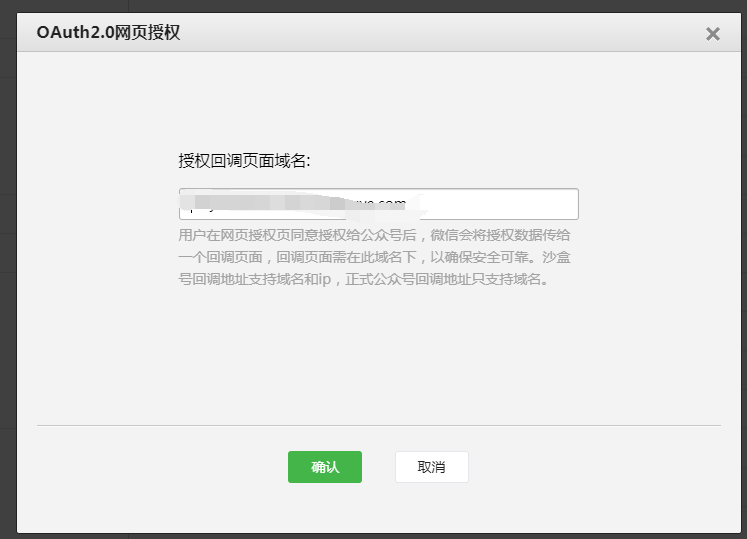
Task: Click the OAuth2.0网页授权 dialog title
Action: [109, 32]
